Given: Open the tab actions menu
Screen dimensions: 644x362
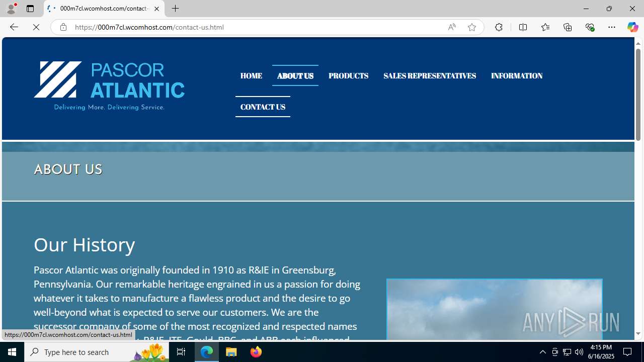Looking at the screenshot, I should [30, 9].
